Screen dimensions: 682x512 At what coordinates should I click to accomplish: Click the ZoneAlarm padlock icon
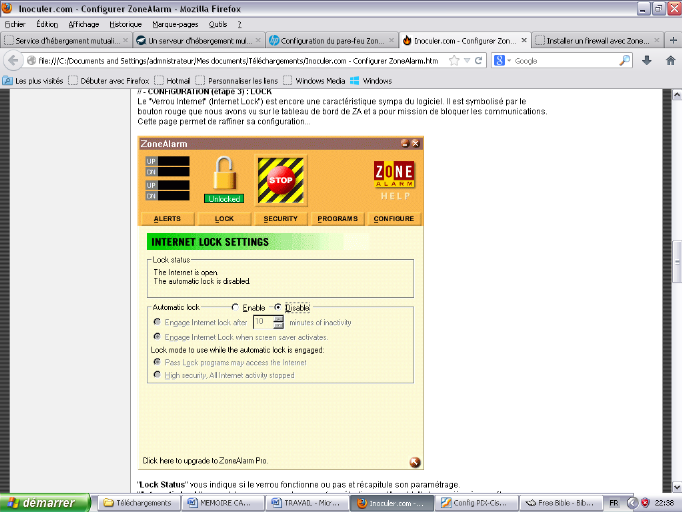point(224,173)
